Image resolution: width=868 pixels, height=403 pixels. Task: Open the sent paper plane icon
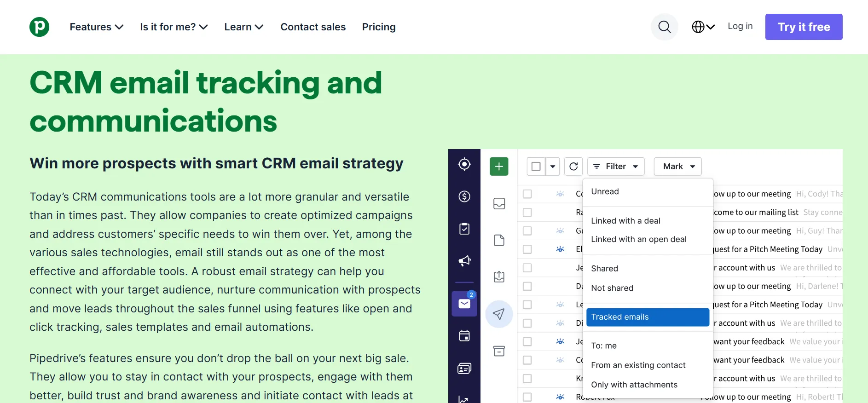pos(499,314)
